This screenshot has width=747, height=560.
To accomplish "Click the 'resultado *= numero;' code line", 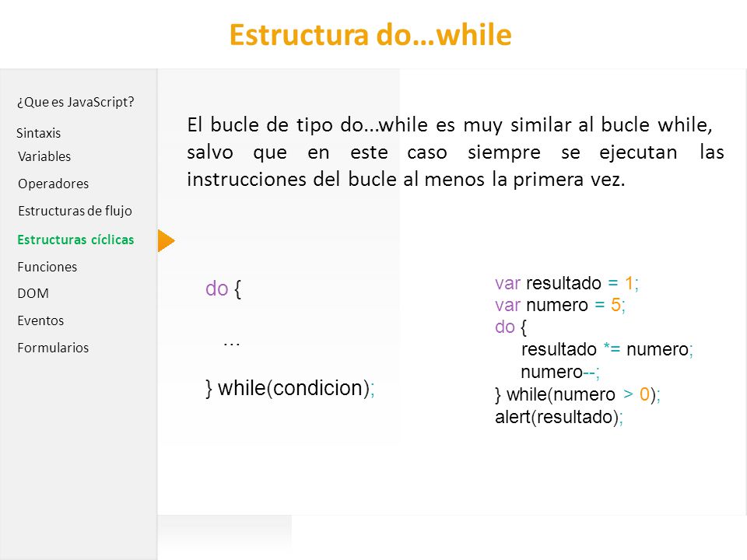I will point(607,349).
